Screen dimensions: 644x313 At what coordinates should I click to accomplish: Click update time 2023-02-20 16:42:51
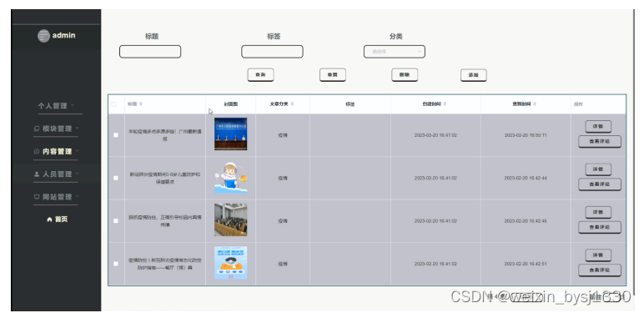coord(526,264)
